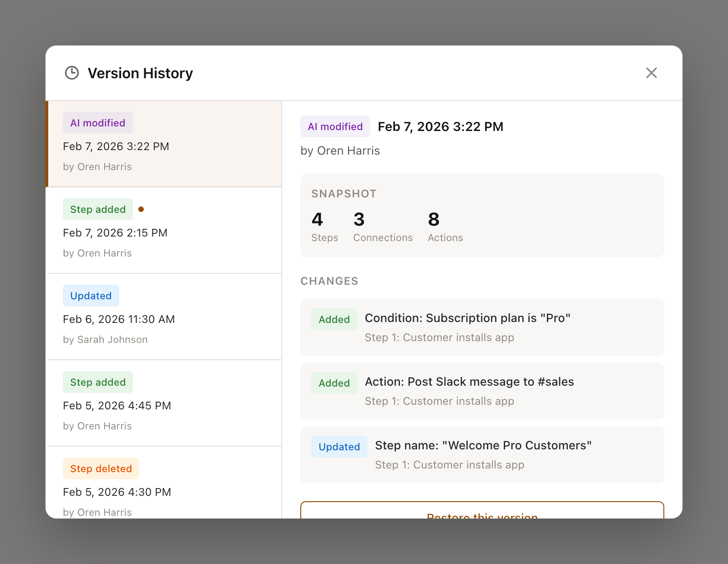
Task: Click the Added badge next to the Slack action
Action: pyautogui.click(x=334, y=383)
